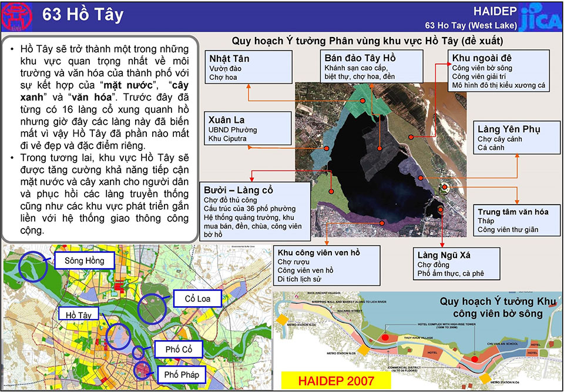Select the "Trung tâm văn hóa" box title
This screenshot has height=392, width=564.
[513, 212]
